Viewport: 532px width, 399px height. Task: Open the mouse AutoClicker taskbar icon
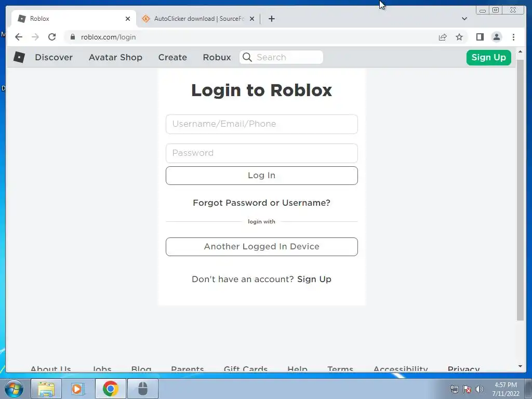142,389
